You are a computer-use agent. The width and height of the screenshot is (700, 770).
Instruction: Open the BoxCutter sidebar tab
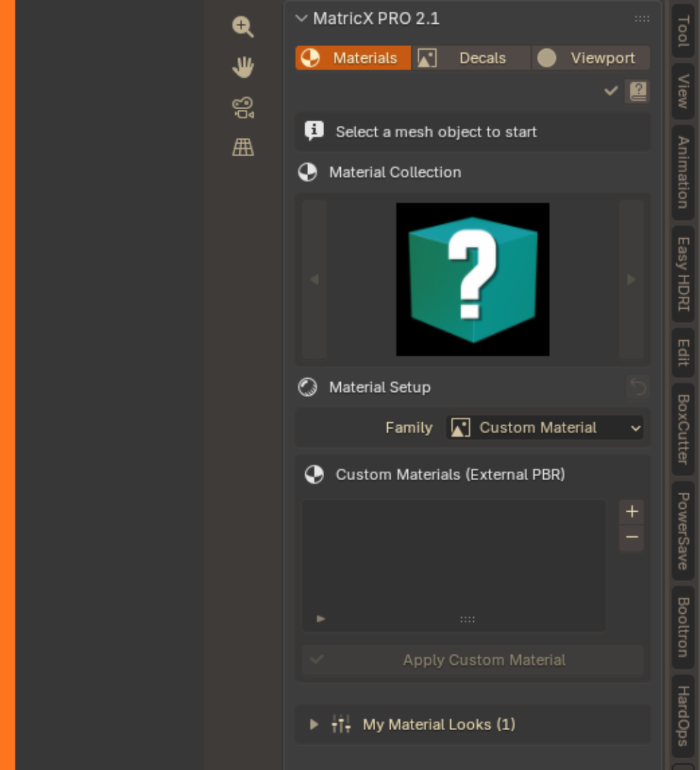click(x=682, y=429)
